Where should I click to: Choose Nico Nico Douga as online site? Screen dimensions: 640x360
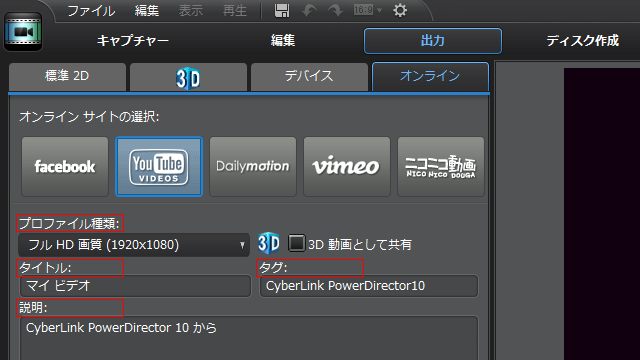(441, 167)
